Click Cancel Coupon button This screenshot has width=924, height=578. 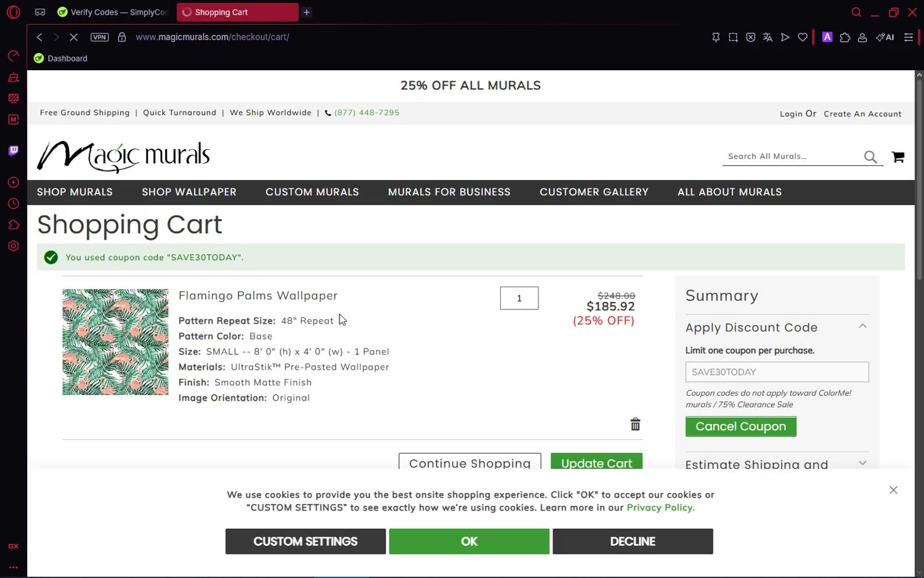pyautogui.click(x=740, y=426)
